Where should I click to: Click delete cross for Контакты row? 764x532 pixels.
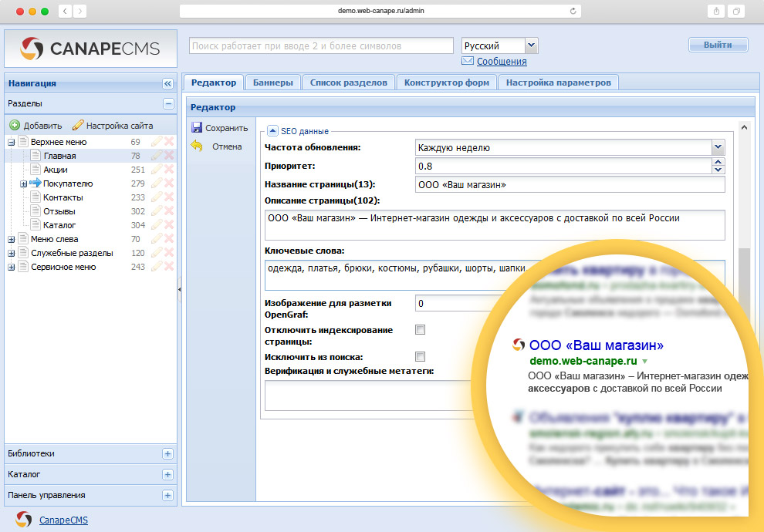coord(169,197)
